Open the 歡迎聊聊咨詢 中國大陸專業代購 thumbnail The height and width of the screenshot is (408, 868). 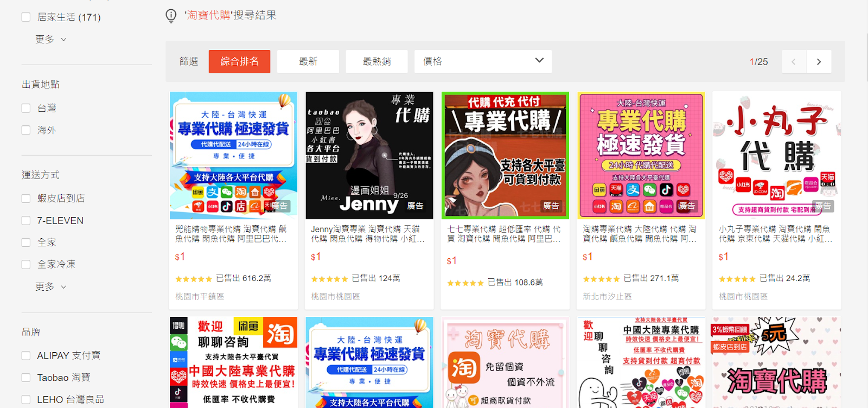pos(233,362)
